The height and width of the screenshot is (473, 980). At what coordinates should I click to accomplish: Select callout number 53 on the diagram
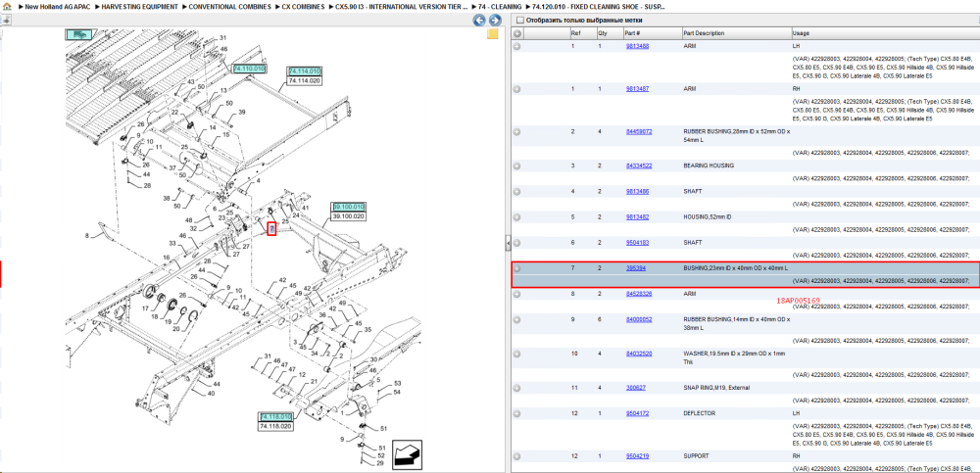tap(398, 383)
